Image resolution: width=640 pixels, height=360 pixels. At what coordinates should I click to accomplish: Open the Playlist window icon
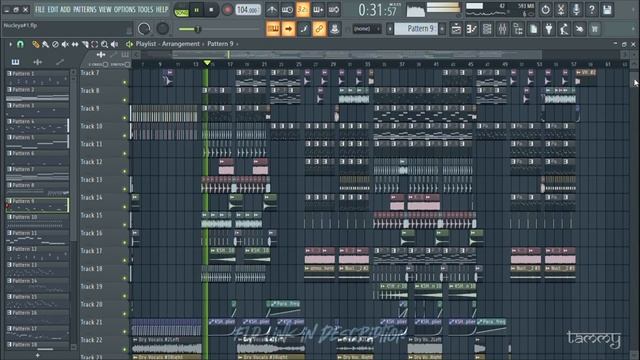[x=456, y=29]
